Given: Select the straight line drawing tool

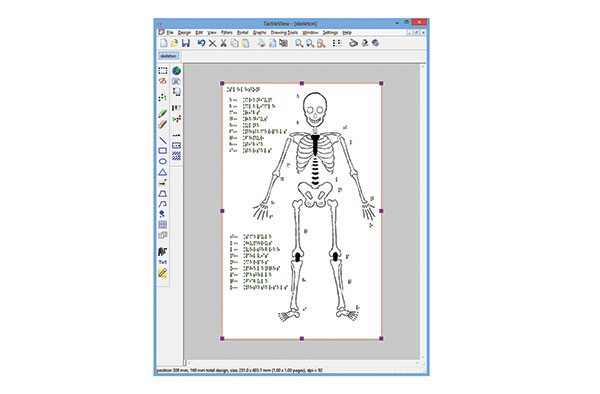Looking at the screenshot, I should tap(163, 140).
